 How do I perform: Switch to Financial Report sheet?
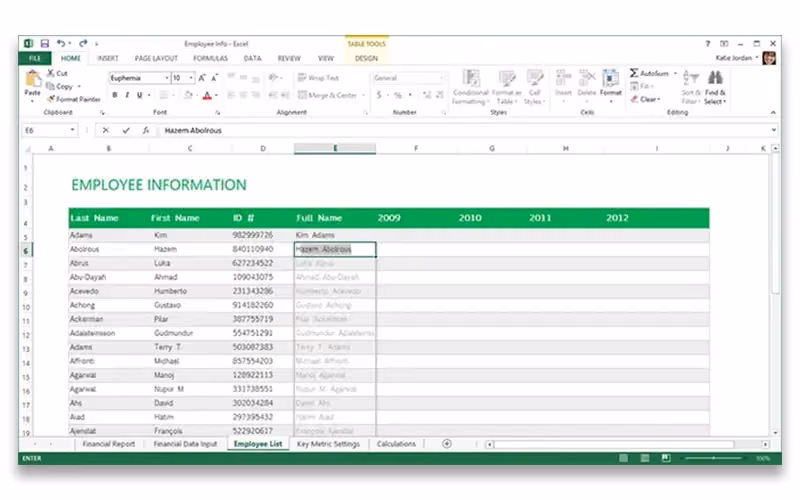click(109, 444)
